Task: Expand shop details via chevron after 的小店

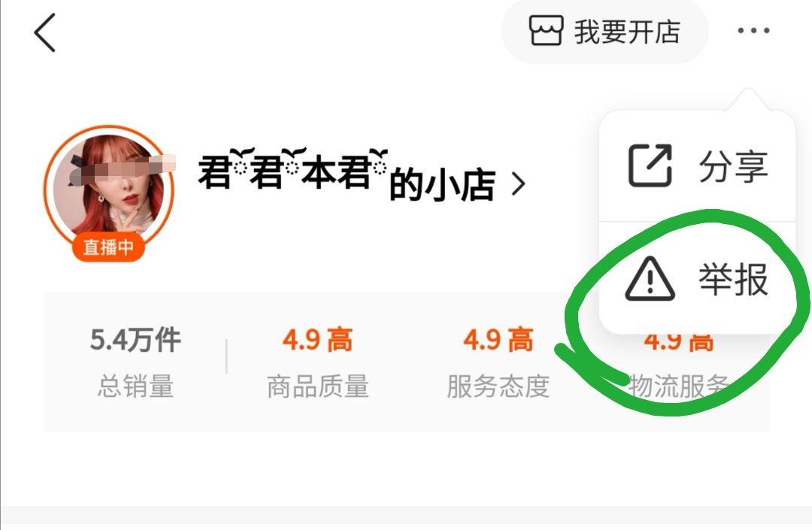Action: point(518,184)
